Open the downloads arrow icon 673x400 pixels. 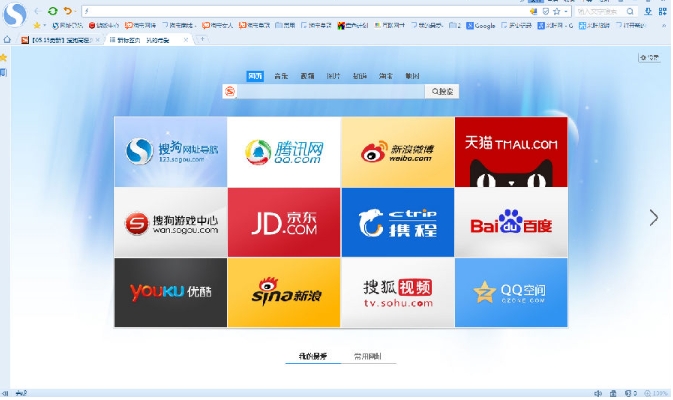[x=648, y=12]
